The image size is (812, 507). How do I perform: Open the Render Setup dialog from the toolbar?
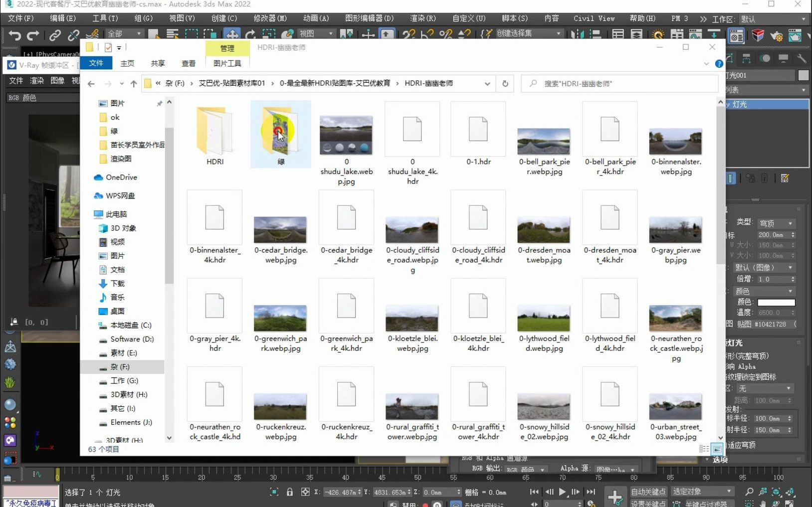tap(776, 35)
